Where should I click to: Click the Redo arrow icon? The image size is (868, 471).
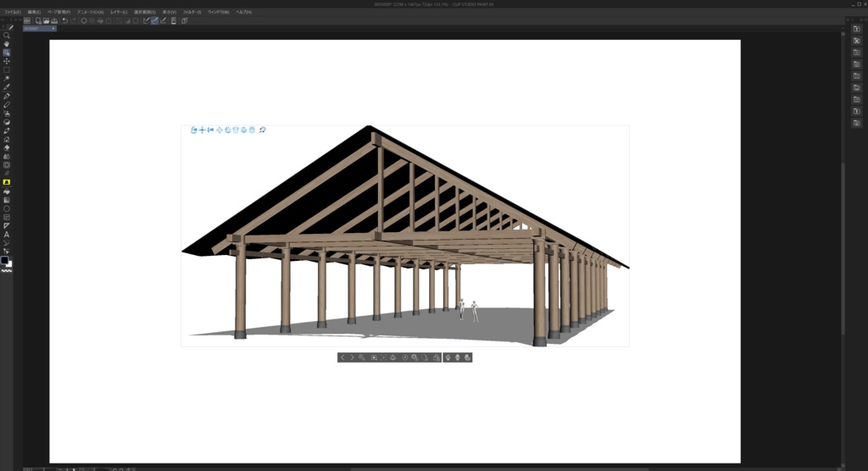click(x=73, y=21)
